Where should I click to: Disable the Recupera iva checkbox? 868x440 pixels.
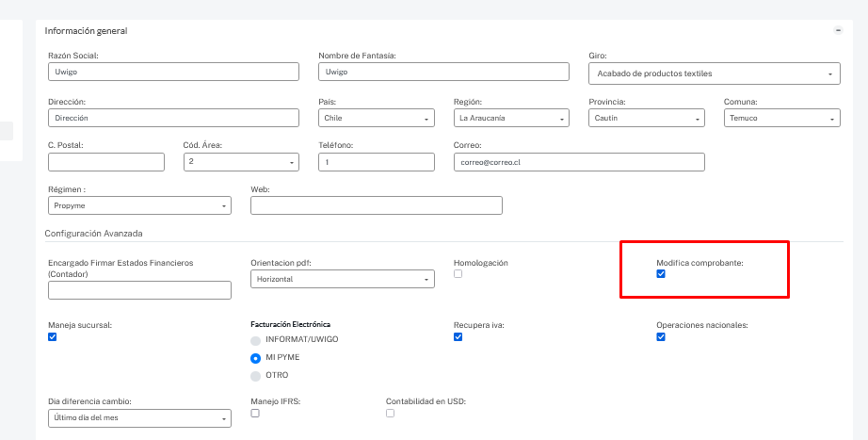[458, 337]
